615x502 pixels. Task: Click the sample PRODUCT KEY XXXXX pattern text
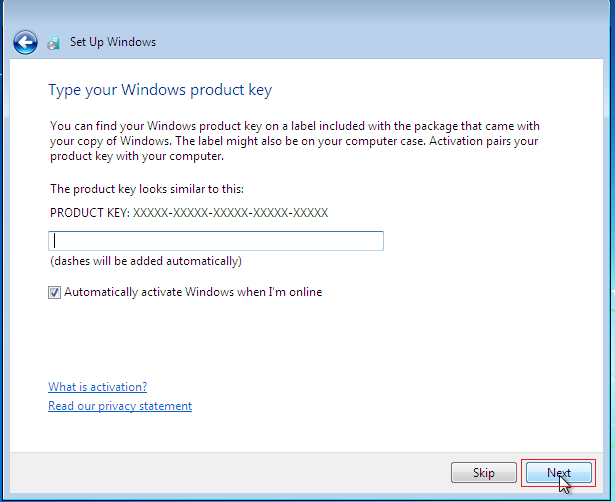189,213
